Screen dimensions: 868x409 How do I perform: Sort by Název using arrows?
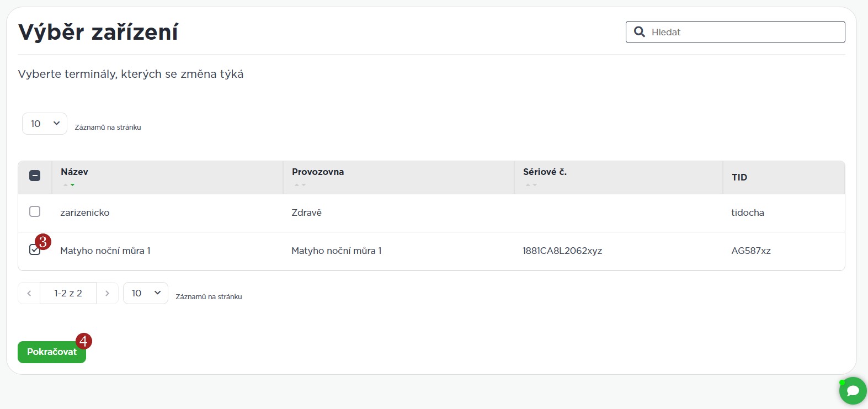pyautogui.click(x=69, y=185)
